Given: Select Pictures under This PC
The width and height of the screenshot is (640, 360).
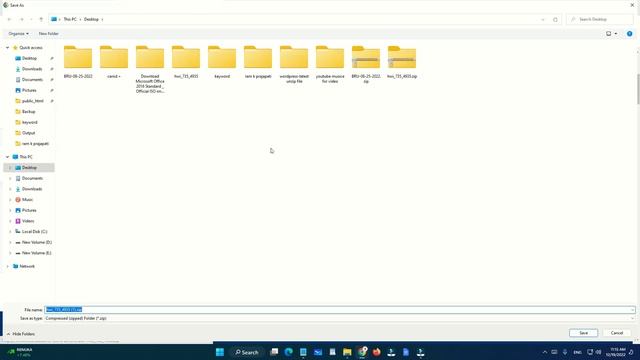Looking at the screenshot, I should click(x=29, y=210).
